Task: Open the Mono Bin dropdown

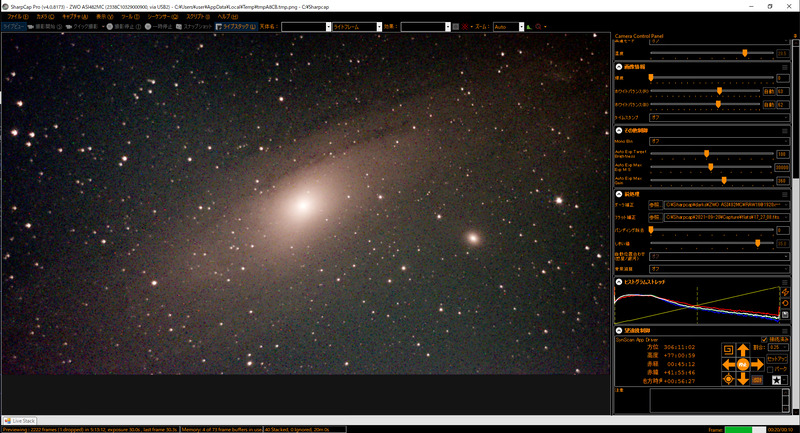Action: point(719,141)
